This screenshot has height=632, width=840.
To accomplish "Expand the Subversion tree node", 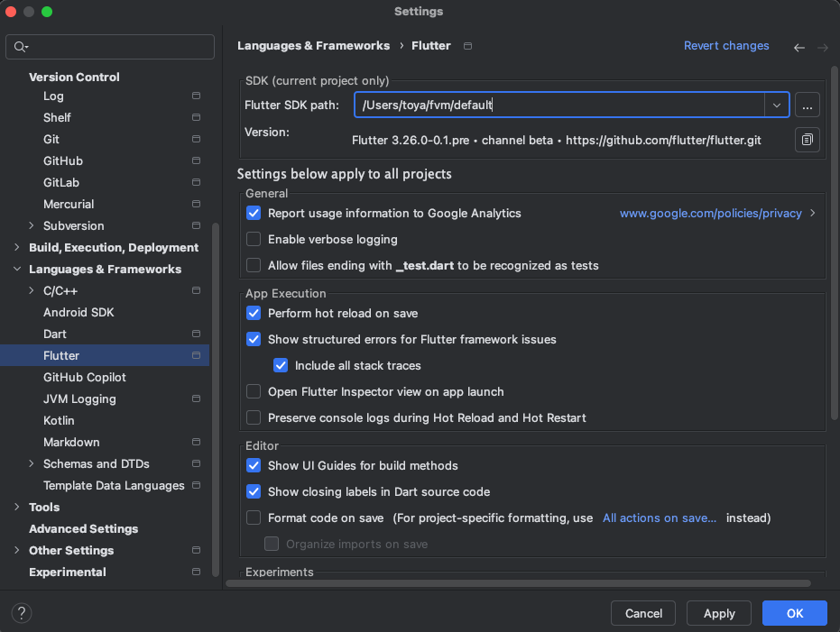I will click(x=31, y=225).
